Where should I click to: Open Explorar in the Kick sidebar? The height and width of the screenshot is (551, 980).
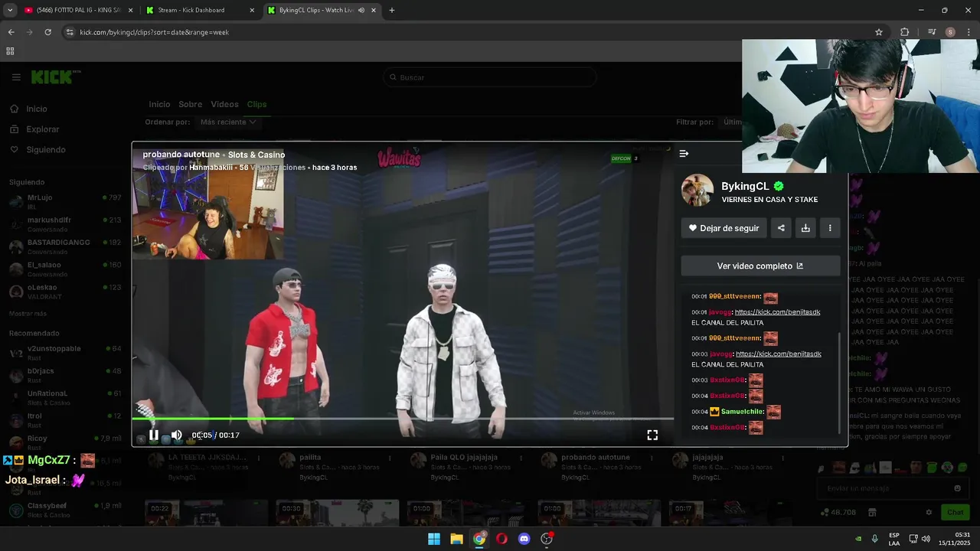(42, 129)
